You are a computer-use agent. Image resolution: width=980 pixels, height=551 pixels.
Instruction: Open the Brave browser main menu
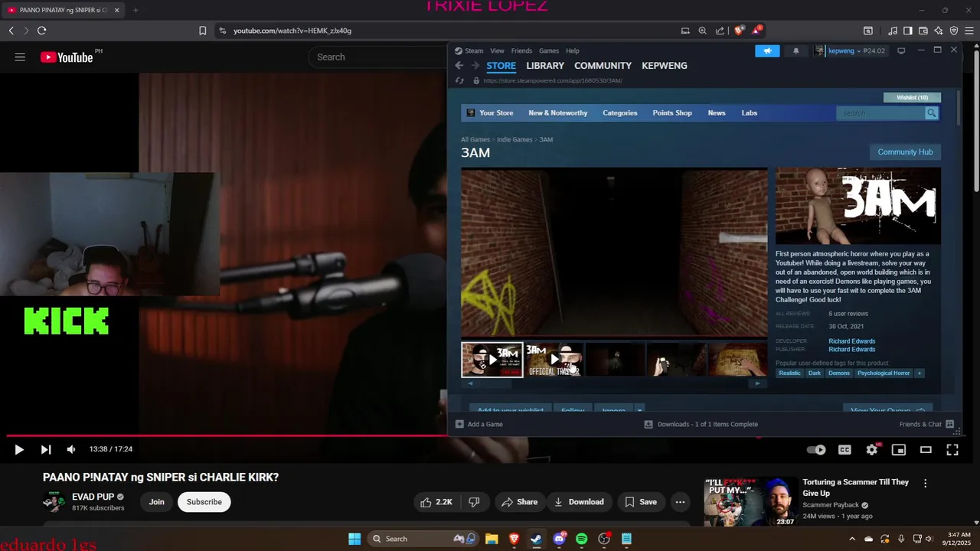(x=969, y=31)
